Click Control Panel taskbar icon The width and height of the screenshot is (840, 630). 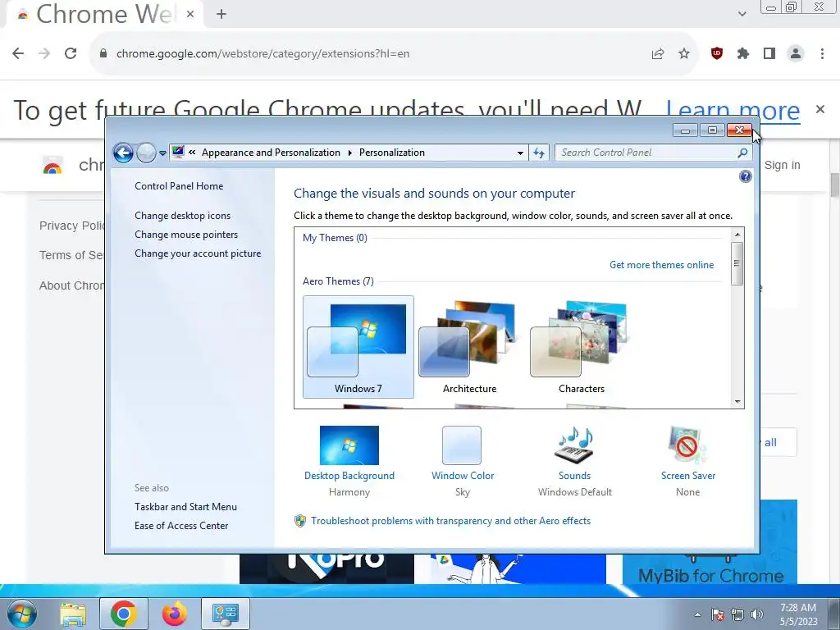coord(225,614)
